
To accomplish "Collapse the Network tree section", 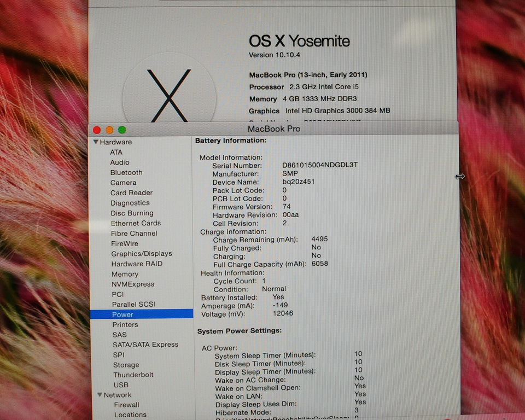I will [100, 395].
